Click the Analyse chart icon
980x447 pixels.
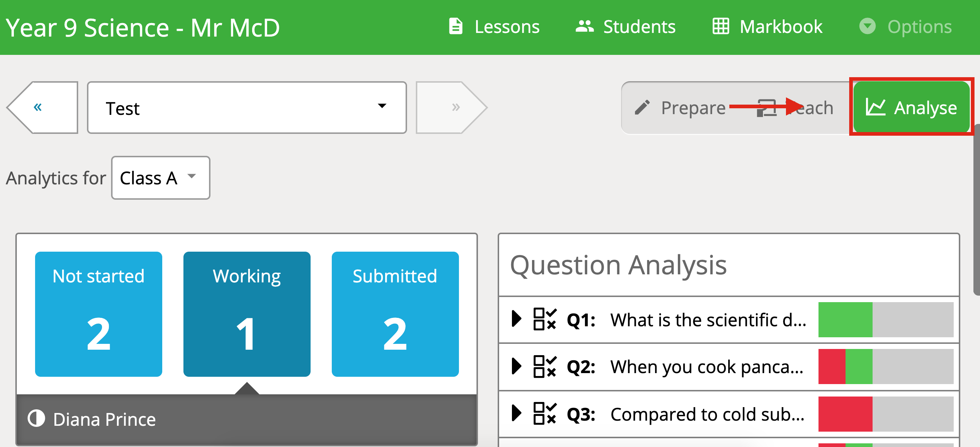coord(875,107)
